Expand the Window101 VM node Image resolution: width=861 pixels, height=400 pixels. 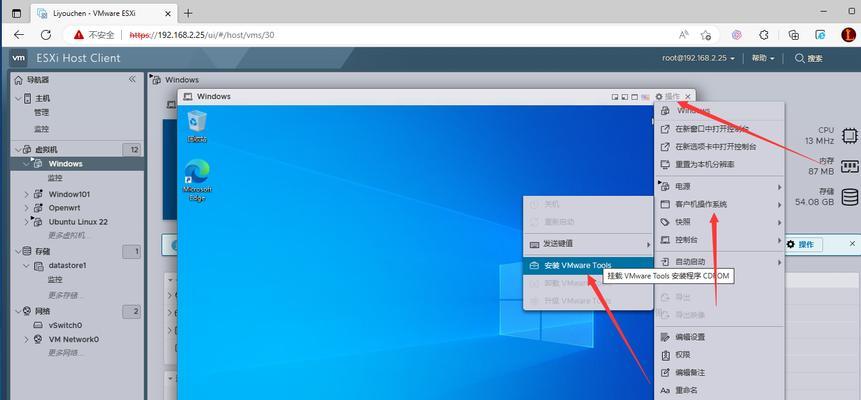(26, 195)
